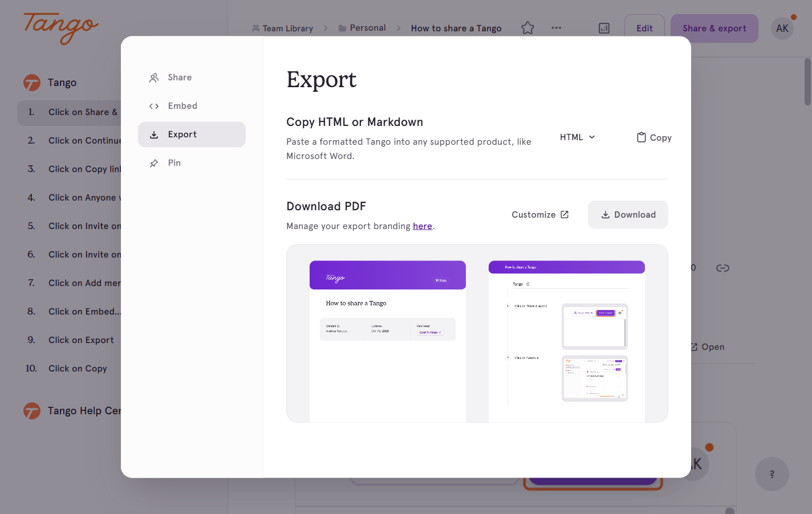Image resolution: width=812 pixels, height=514 pixels.
Task: Select step 10 Click on Copy
Action: 70,369
